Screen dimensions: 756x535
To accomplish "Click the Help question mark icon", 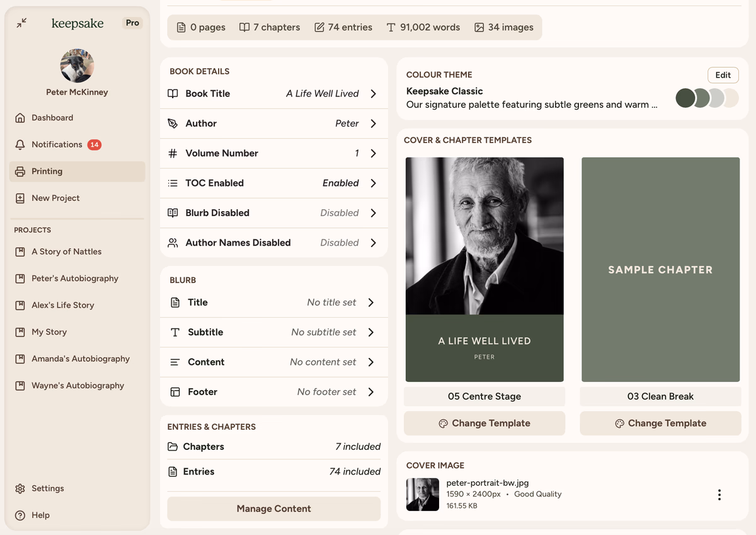I will pyautogui.click(x=20, y=515).
